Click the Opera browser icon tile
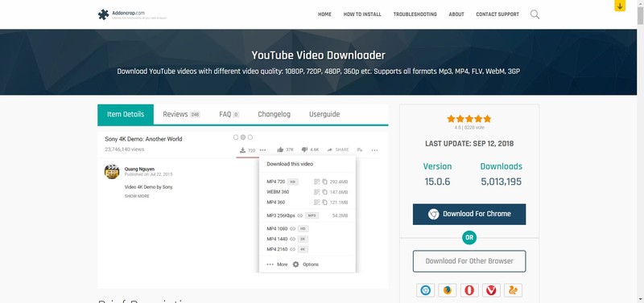 [x=469, y=290]
